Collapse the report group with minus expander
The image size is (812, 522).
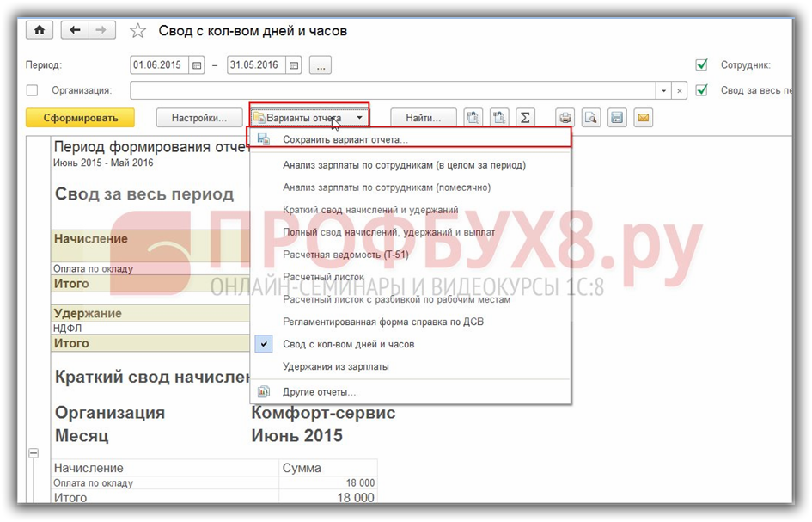(x=34, y=452)
